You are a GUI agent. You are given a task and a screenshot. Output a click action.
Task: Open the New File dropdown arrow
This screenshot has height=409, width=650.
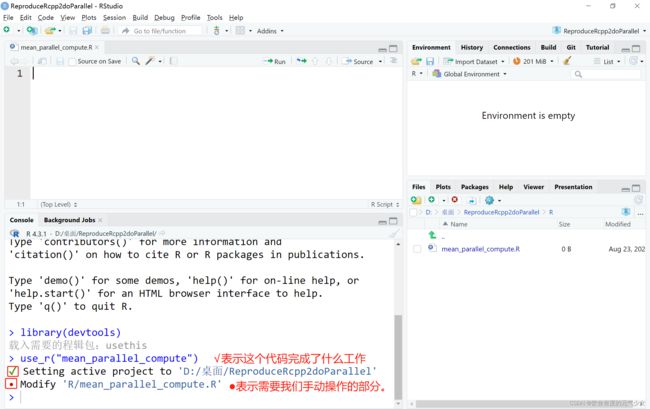(x=18, y=31)
